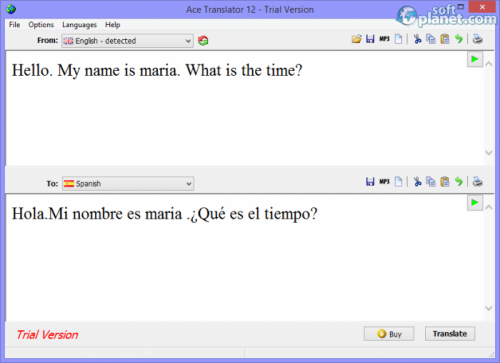The width and height of the screenshot is (500, 363).
Task: Paste into translation pane using clipboard icon
Action: click(x=445, y=182)
